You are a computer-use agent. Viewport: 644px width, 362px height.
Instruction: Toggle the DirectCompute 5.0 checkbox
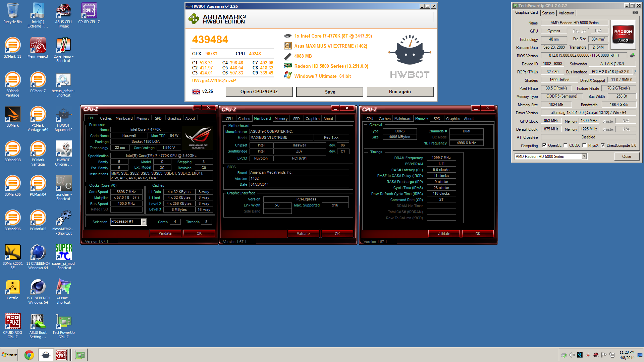tap(603, 145)
